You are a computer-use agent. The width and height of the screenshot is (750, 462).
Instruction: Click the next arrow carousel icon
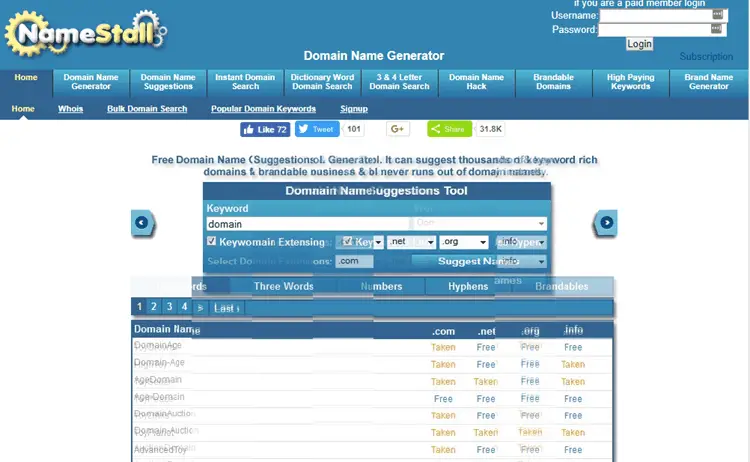click(x=606, y=223)
